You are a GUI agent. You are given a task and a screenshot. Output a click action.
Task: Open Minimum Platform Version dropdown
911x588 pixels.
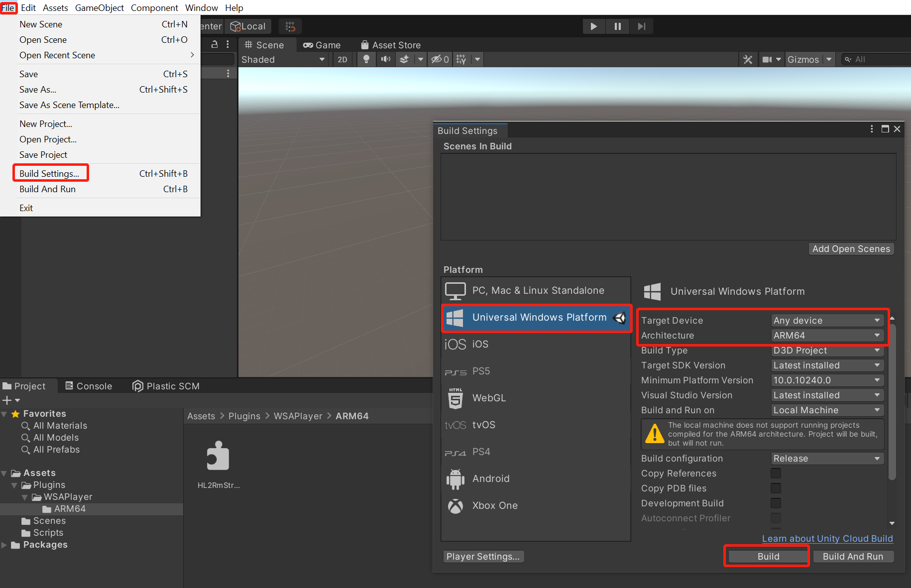click(x=827, y=380)
